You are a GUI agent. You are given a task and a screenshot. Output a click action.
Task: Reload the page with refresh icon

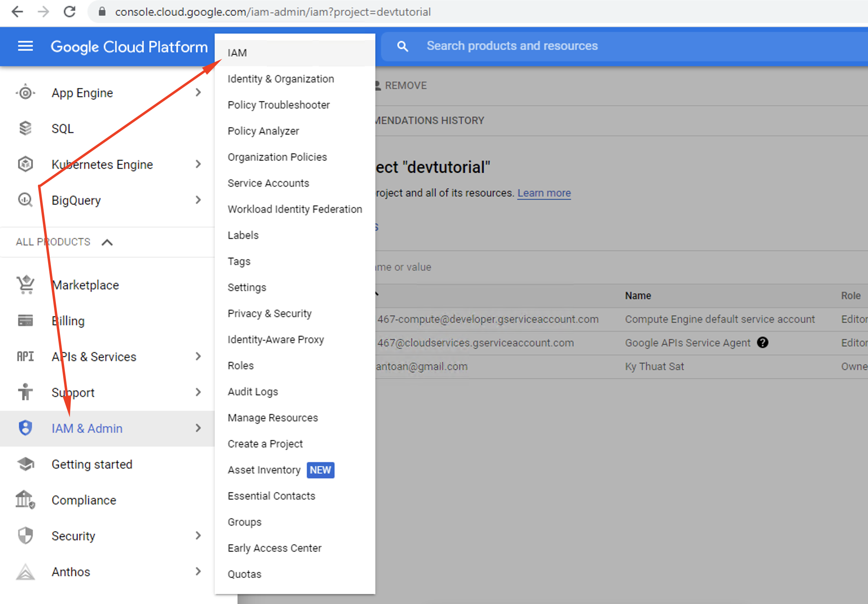pyautogui.click(x=70, y=12)
